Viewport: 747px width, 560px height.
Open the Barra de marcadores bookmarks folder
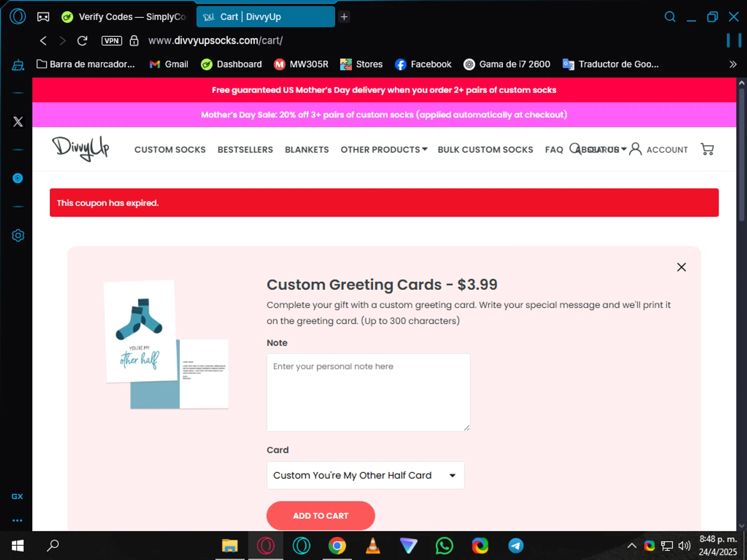point(86,64)
